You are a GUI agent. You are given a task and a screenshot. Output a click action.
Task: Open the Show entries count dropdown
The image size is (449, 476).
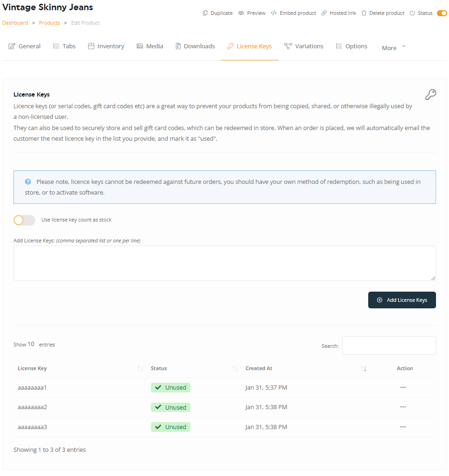[31, 344]
